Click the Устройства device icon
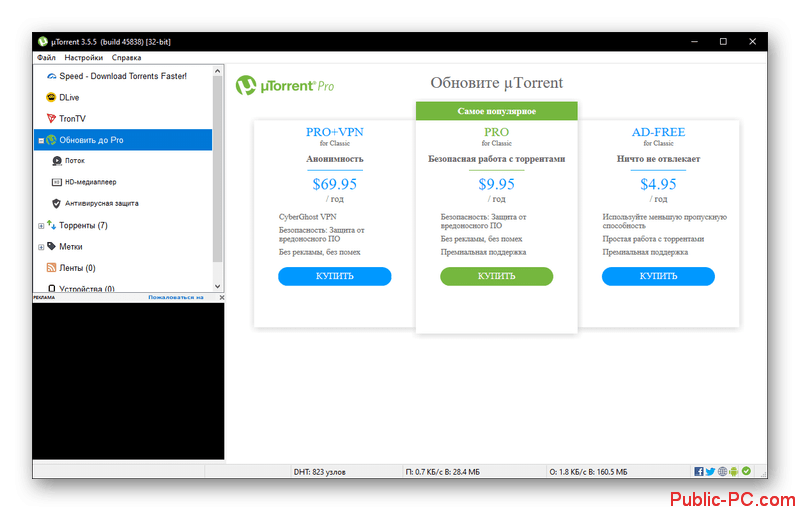This screenshot has height=511, width=800. click(x=52, y=289)
